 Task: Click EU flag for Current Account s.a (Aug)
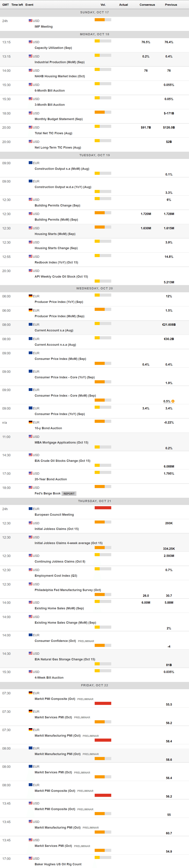pyautogui.click(x=30, y=324)
